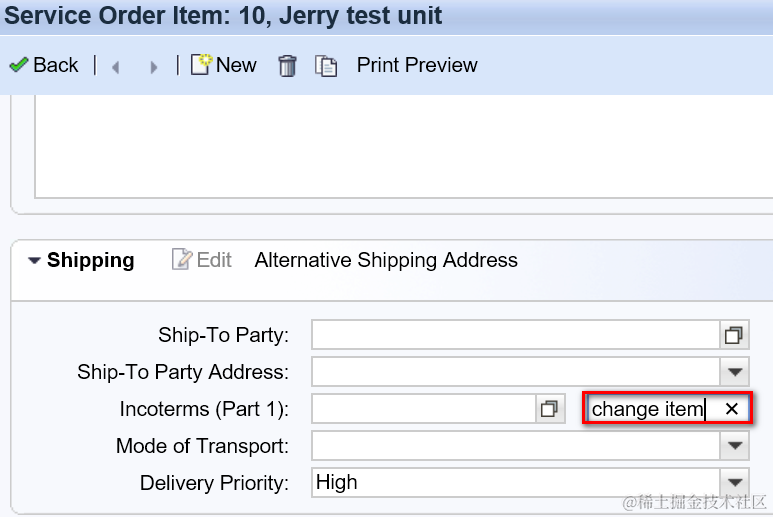
Task: Click the New text button
Action: pyautogui.click(x=236, y=65)
